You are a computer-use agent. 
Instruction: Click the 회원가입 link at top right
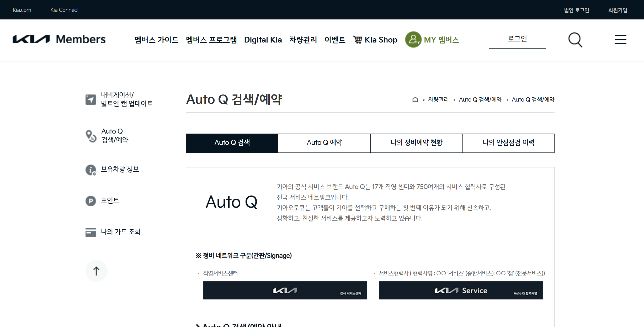[618, 10]
